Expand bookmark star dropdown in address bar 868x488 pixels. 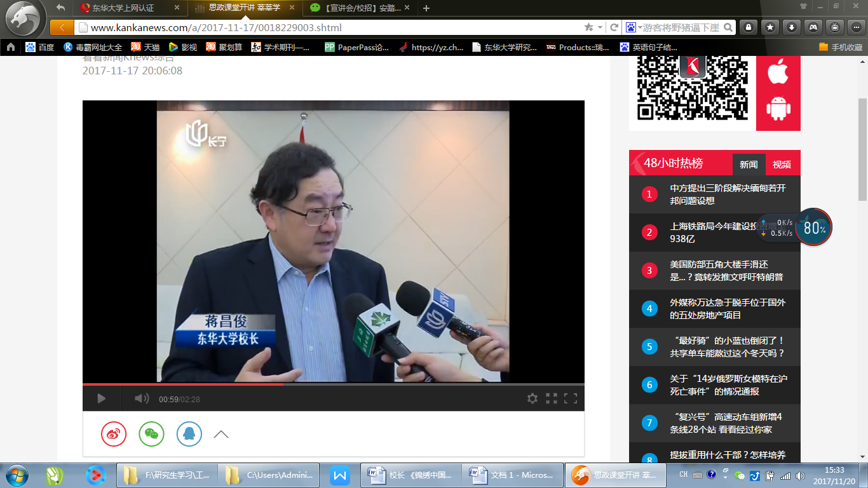pos(600,27)
